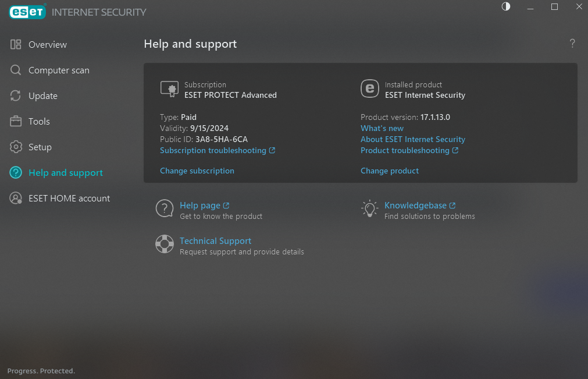Image resolution: width=588 pixels, height=379 pixels.
Task: Toggle the dark/light contrast mode icon
Action: click(505, 7)
